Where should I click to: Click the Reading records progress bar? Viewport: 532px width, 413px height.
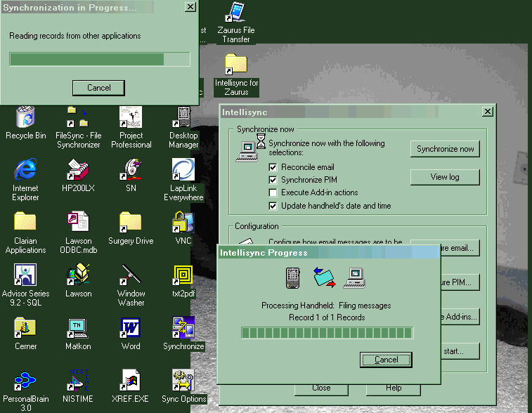(99, 59)
